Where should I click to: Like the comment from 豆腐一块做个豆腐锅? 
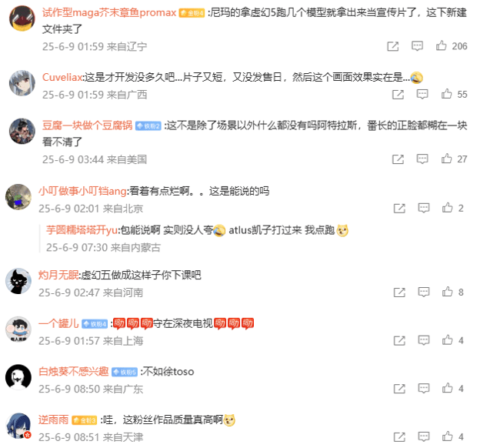[446, 159]
